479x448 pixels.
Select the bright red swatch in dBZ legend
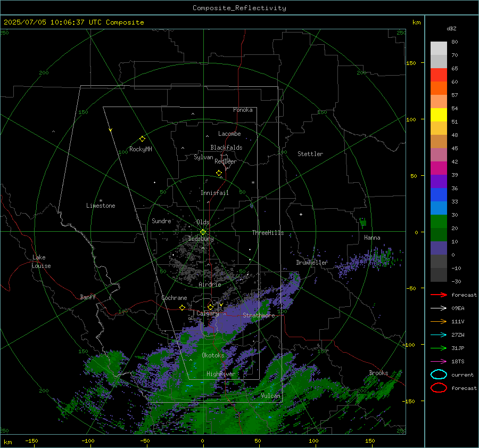pos(439,75)
